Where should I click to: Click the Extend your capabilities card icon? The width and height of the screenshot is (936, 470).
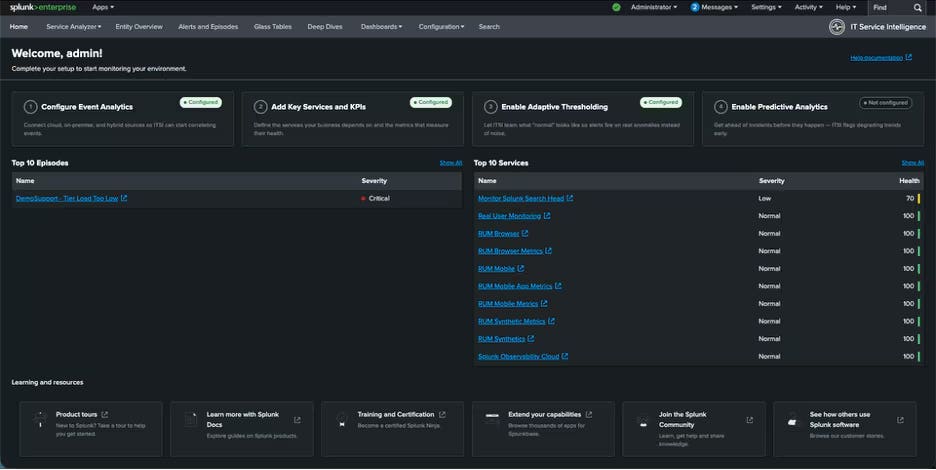(492, 418)
